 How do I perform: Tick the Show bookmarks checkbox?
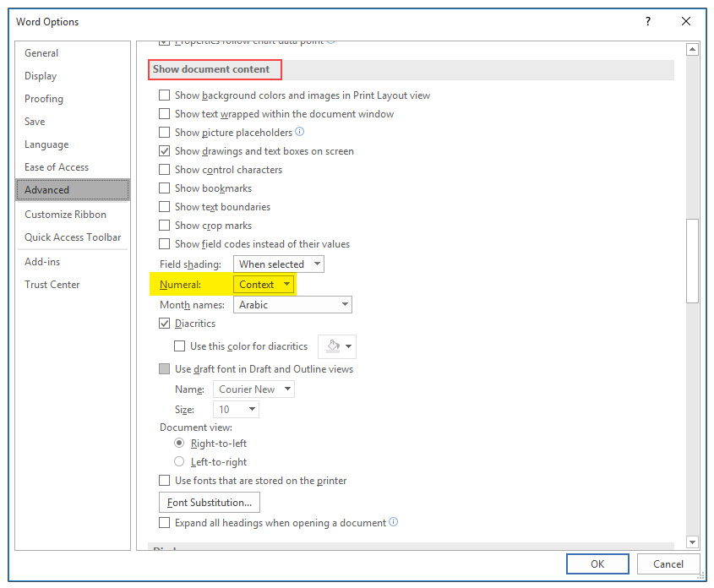164,188
